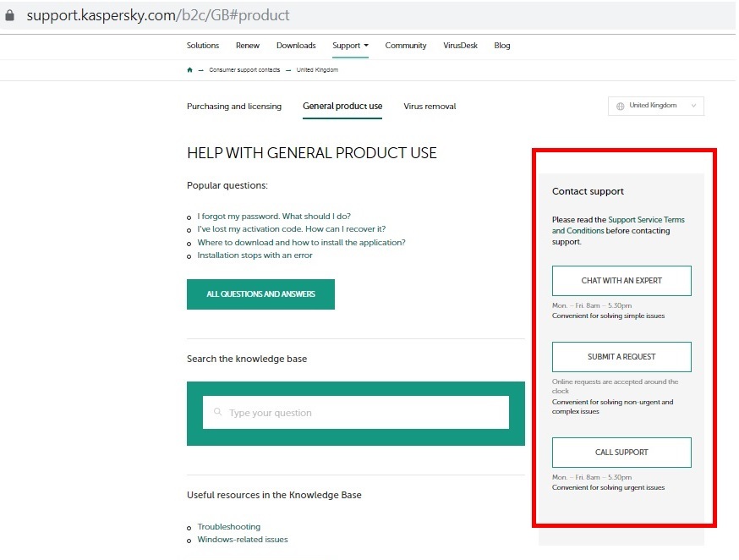The image size is (739, 560).
Task: Click the CALL SUPPORT button
Action: point(621,453)
